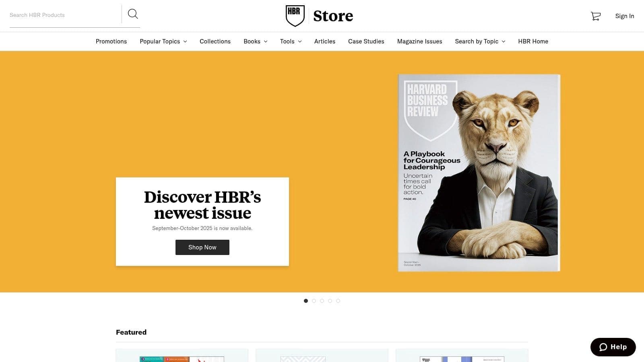The width and height of the screenshot is (644, 362).
Task: Open the Help chat widget
Action: [x=613, y=347]
